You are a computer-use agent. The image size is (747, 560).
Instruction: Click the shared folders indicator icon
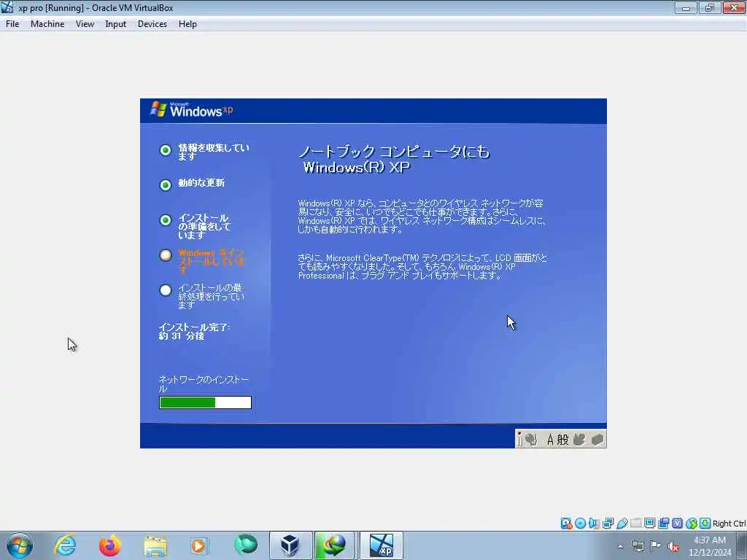point(635,524)
